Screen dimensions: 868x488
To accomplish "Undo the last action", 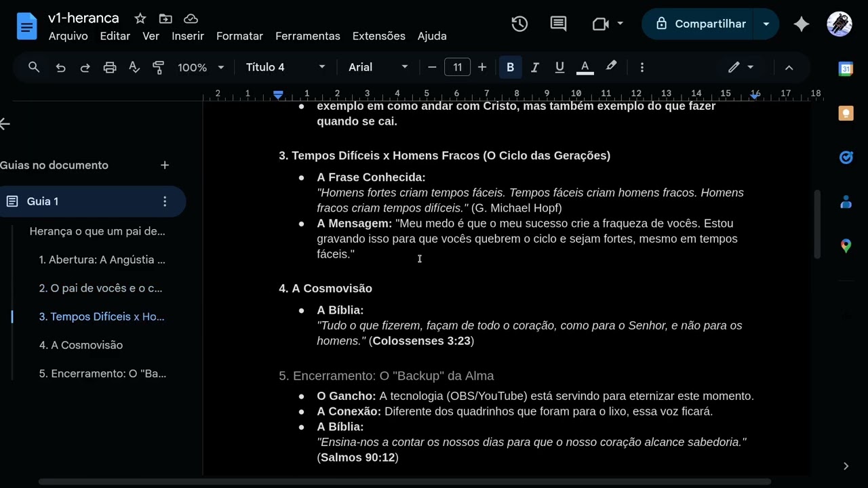I will [60, 67].
